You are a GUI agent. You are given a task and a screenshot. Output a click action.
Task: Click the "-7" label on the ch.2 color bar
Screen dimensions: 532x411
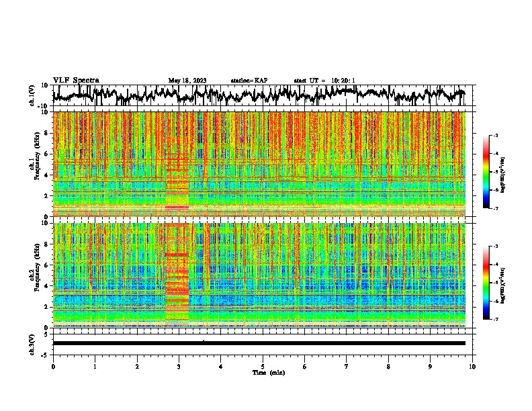(x=495, y=319)
